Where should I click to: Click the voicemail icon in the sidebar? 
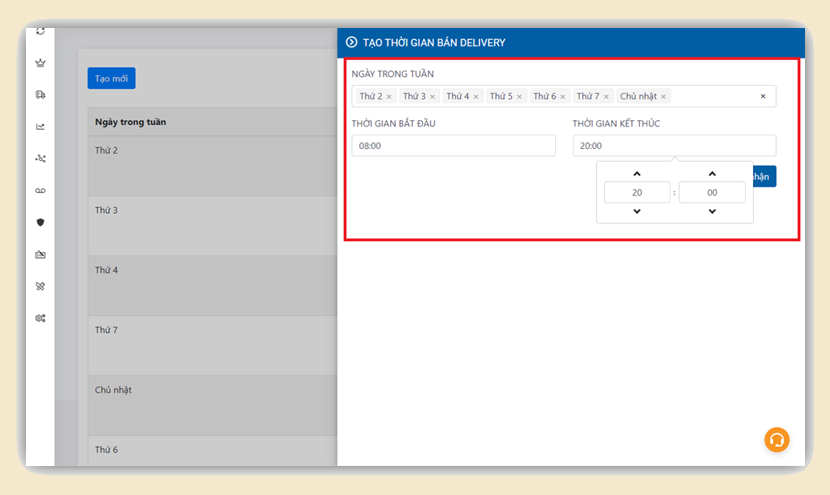tap(40, 190)
